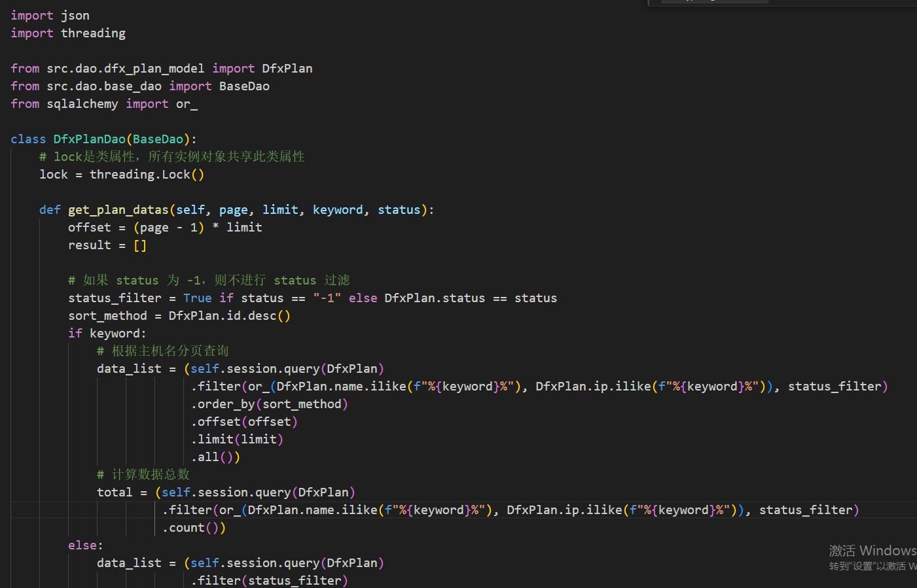This screenshot has height=588, width=917.
Task: Click desc in the sort_method assignment
Action: coord(262,316)
